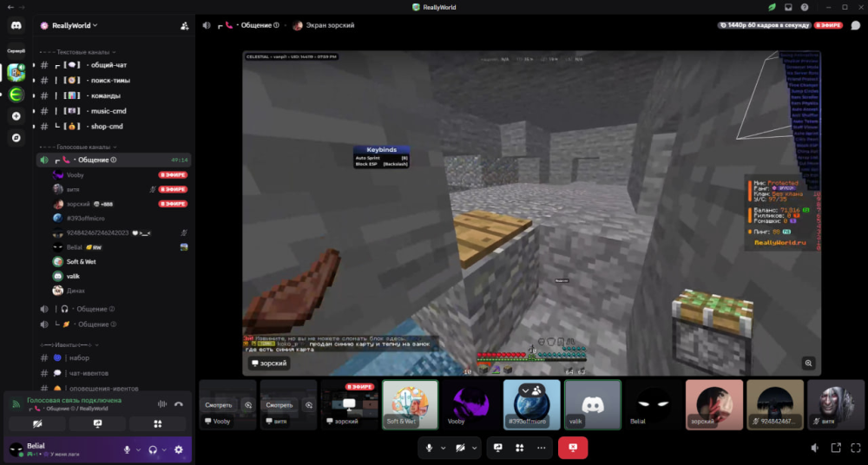Viewport: 868px width, 465px height.
Task: Adjust stream volume speaker icon bottom right
Action: (815, 448)
